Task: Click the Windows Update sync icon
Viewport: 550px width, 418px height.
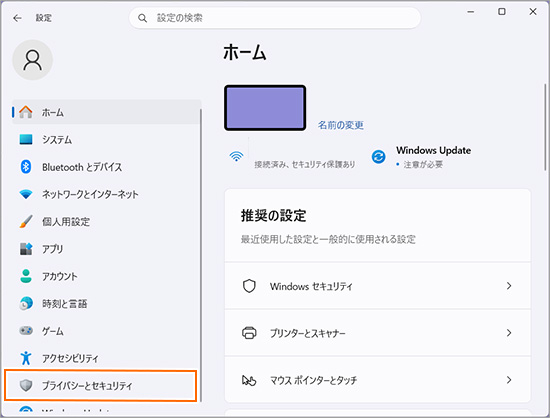Action: [378, 157]
